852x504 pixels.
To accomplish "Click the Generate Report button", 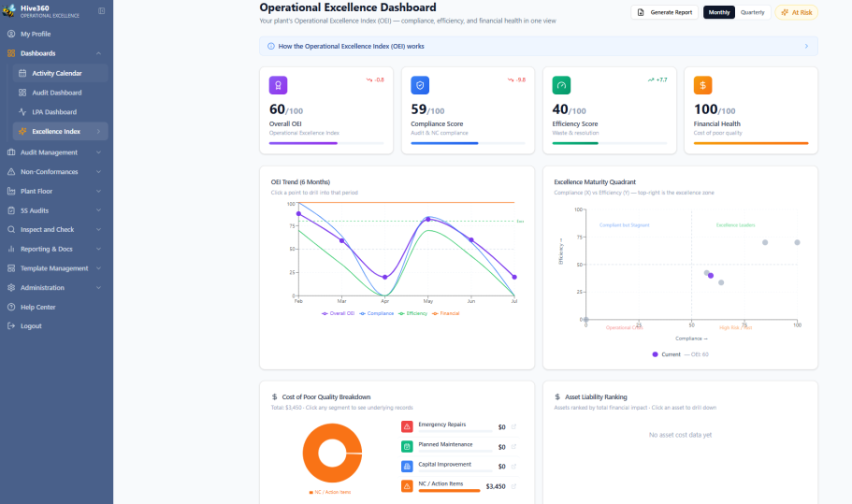I will tap(665, 12).
